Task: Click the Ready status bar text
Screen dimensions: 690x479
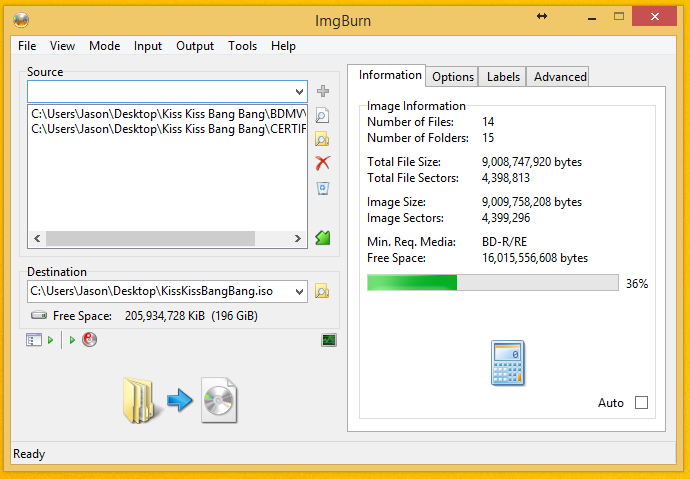Action: (x=29, y=454)
